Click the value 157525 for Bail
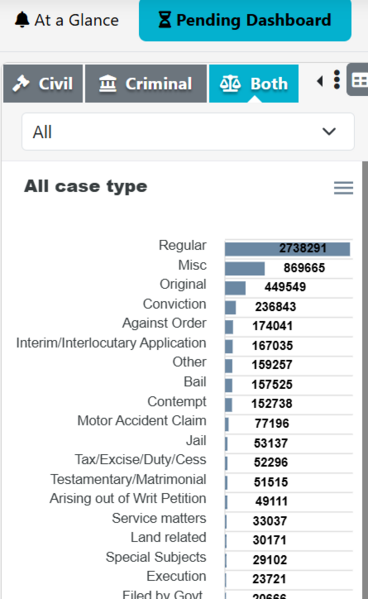The height and width of the screenshot is (599, 368). (272, 385)
